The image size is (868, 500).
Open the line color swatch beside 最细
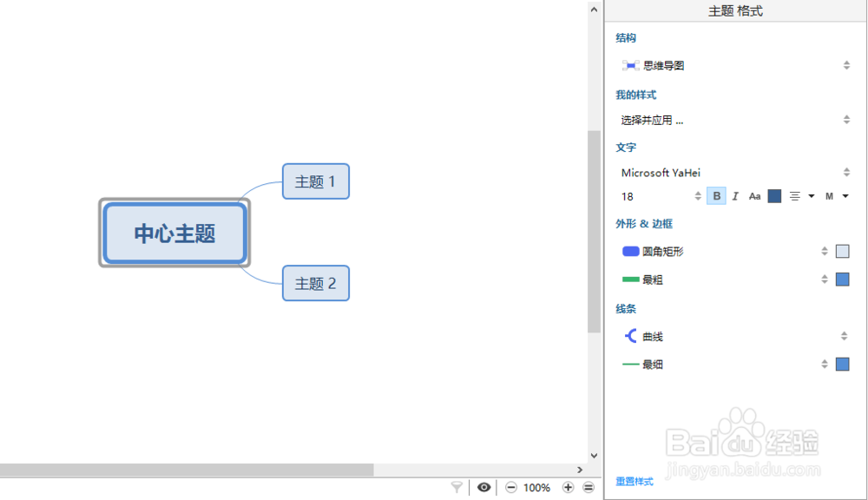pyautogui.click(x=843, y=365)
